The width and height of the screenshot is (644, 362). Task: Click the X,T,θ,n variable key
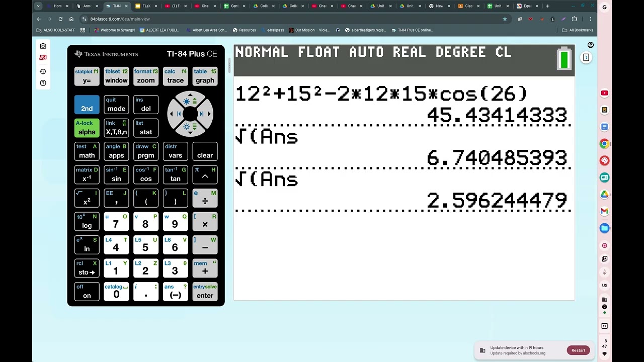[116, 128]
